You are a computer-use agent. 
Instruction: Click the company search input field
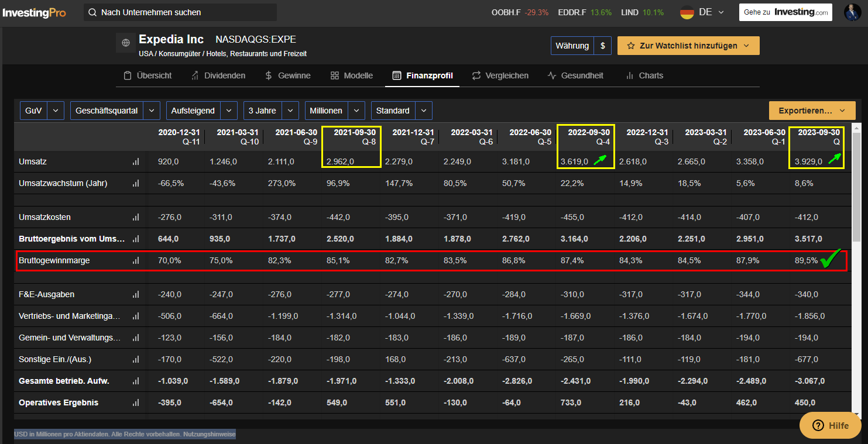pyautogui.click(x=180, y=12)
